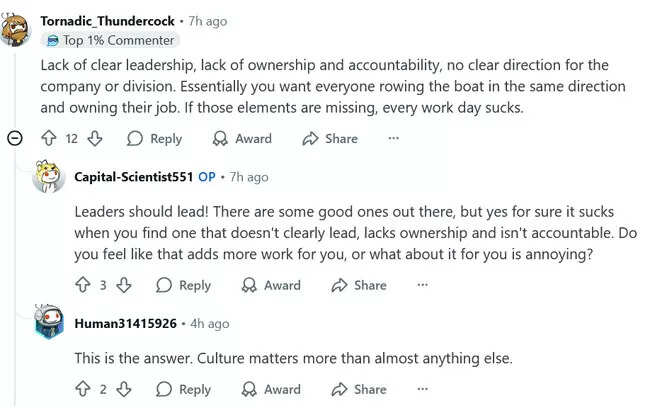Upvote Tornadic_Thundercock's comment
This screenshot has width=650, height=408.
(x=48, y=139)
